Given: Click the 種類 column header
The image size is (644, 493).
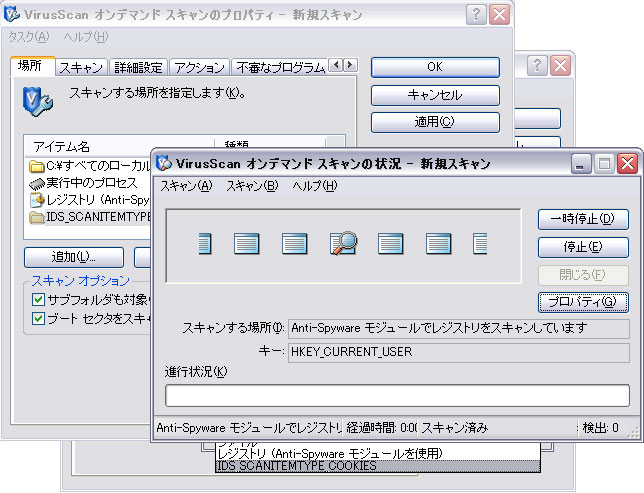Looking at the screenshot, I should coord(270,144).
